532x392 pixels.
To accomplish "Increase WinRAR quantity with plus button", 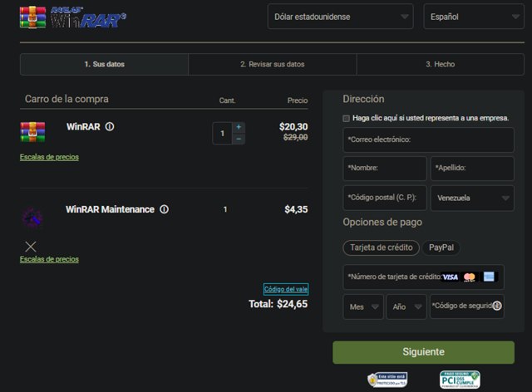I will (x=239, y=127).
